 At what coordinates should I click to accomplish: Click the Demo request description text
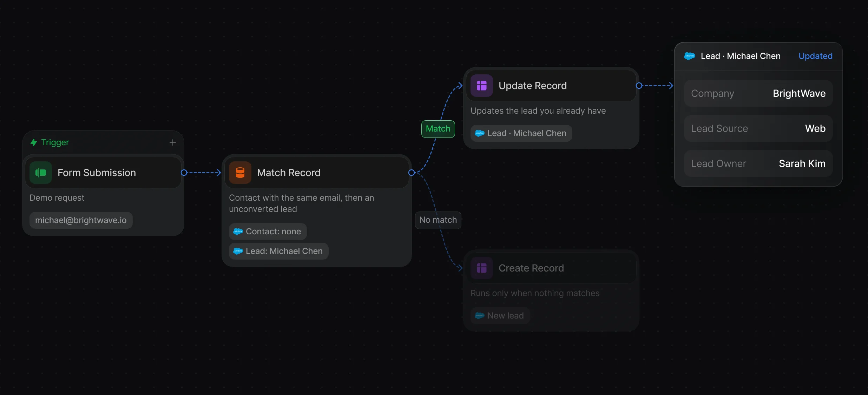pyautogui.click(x=57, y=198)
